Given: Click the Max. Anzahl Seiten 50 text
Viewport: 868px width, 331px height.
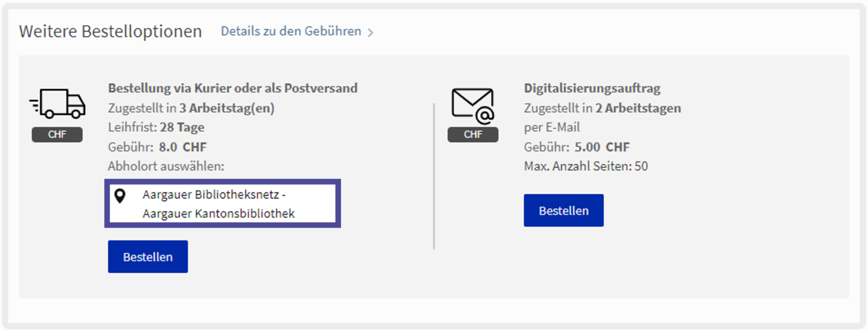Looking at the screenshot, I should point(586,167).
